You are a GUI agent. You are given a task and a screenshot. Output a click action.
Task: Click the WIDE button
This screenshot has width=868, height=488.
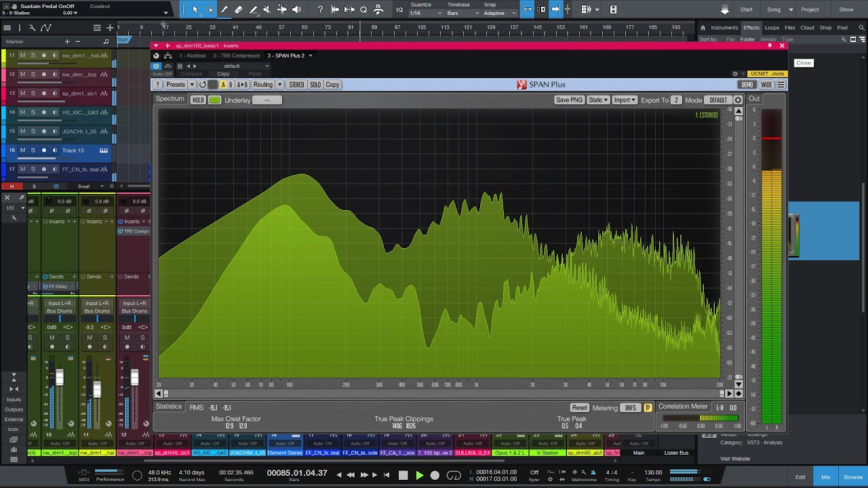pos(766,85)
